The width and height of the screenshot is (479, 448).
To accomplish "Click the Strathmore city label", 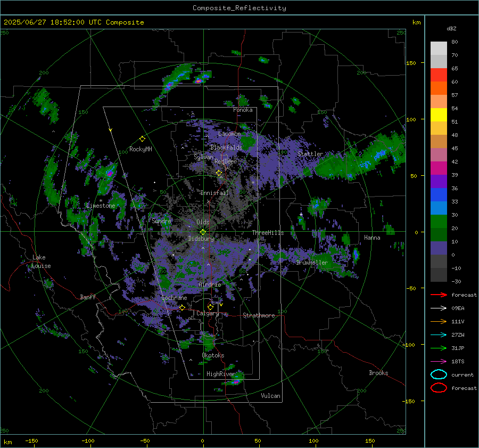I will [x=259, y=315].
